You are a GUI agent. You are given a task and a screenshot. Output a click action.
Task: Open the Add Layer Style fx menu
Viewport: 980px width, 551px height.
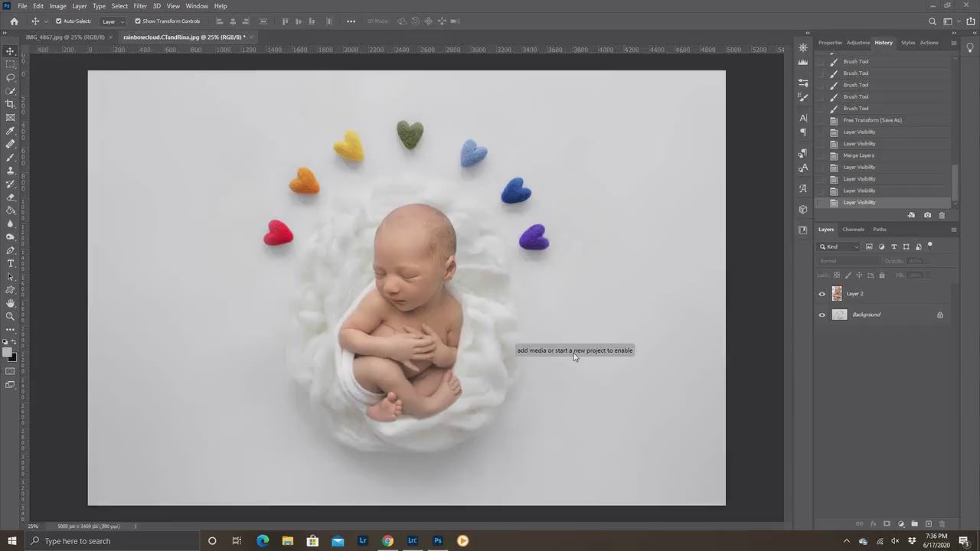[871, 523]
